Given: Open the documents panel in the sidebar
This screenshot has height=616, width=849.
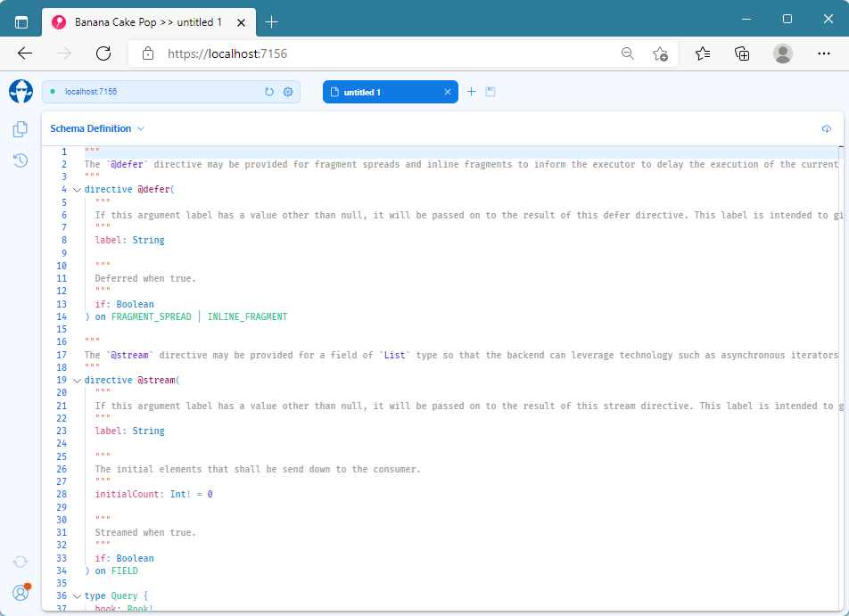Looking at the screenshot, I should (20, 128).
